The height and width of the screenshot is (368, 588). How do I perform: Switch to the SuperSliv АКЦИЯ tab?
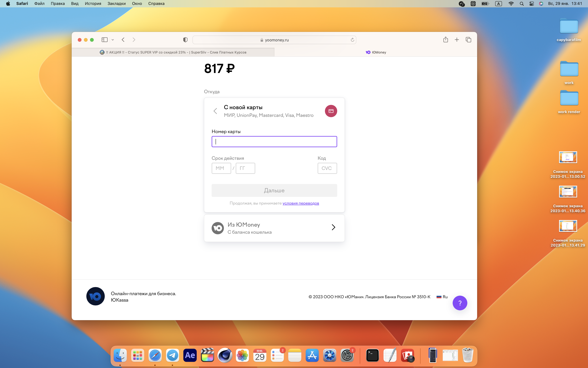point(173,52)
